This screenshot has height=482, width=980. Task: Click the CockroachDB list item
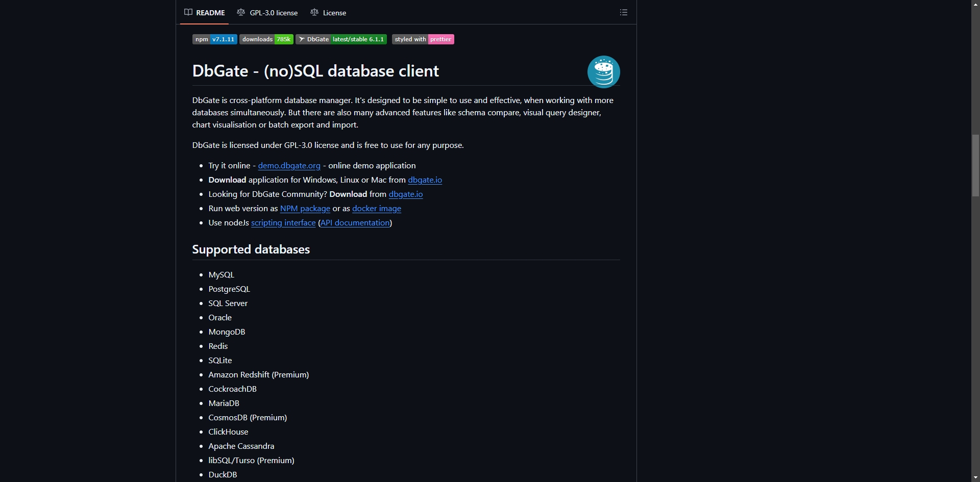pyautogui.click(x=233, y=389)
